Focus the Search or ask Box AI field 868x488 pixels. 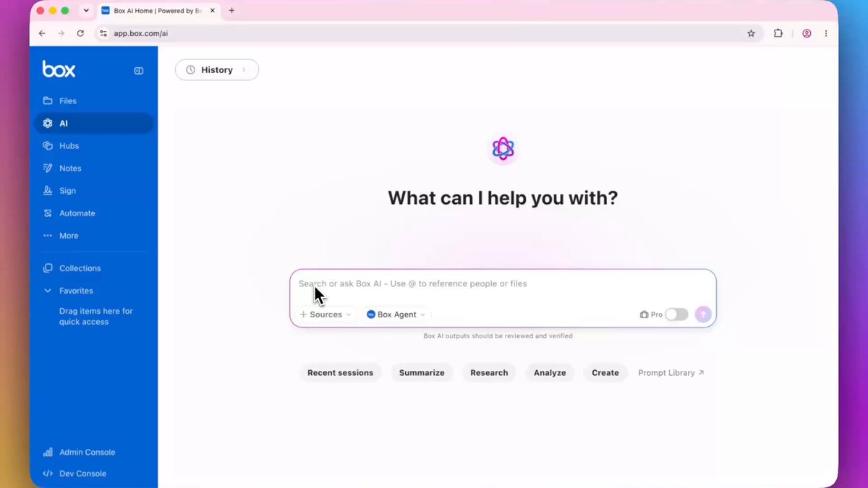pyautogui.click(x=503, y=284)
